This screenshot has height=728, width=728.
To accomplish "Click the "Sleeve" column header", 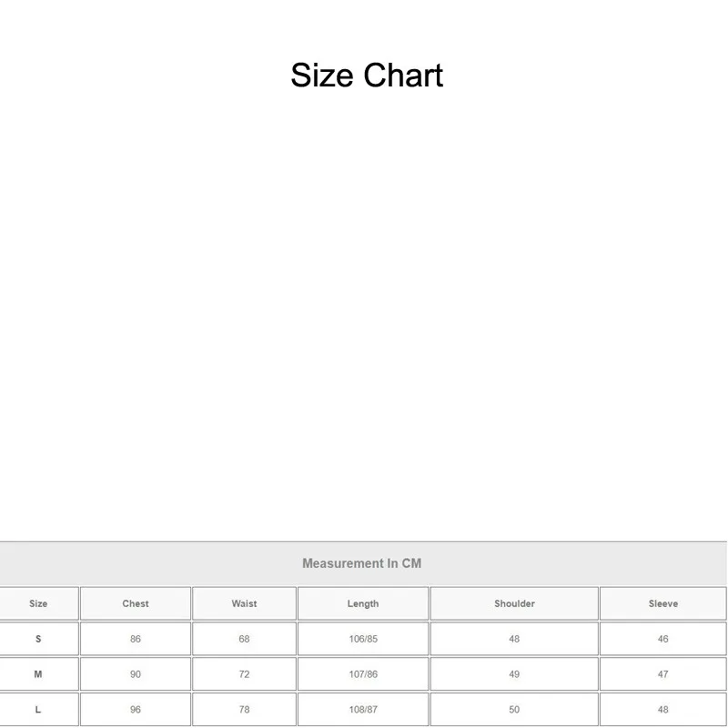I will point(662,603).
